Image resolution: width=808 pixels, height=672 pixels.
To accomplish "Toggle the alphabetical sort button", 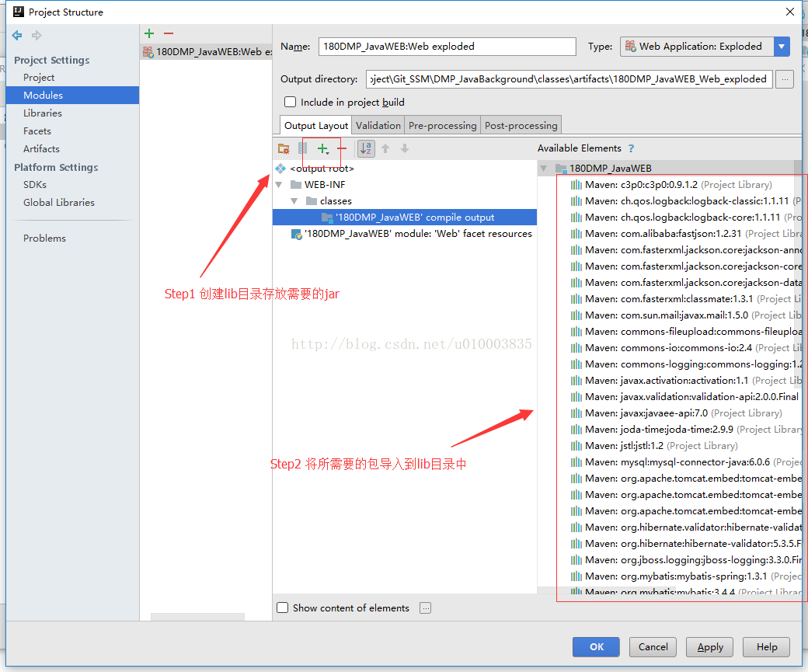I will 366,148.
